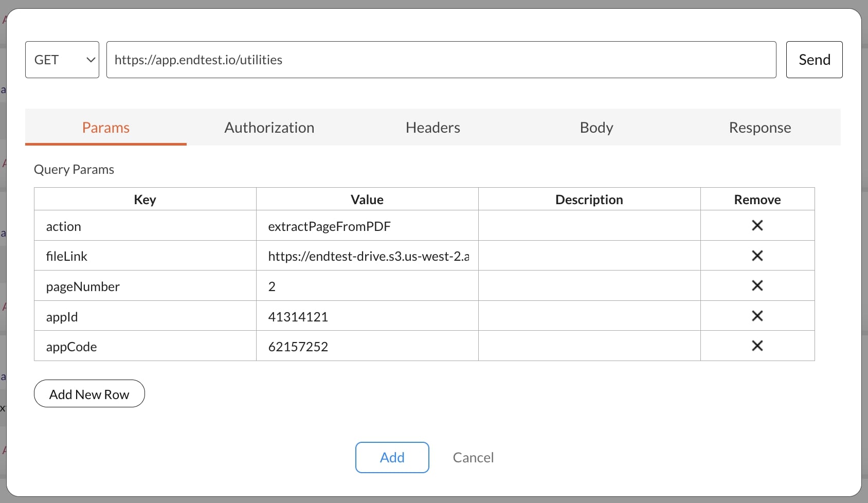Image resolution: width=868 pixels, height=503 pixels.
Task: Confirm with the Add button
Action: click(x=392, y=457)
